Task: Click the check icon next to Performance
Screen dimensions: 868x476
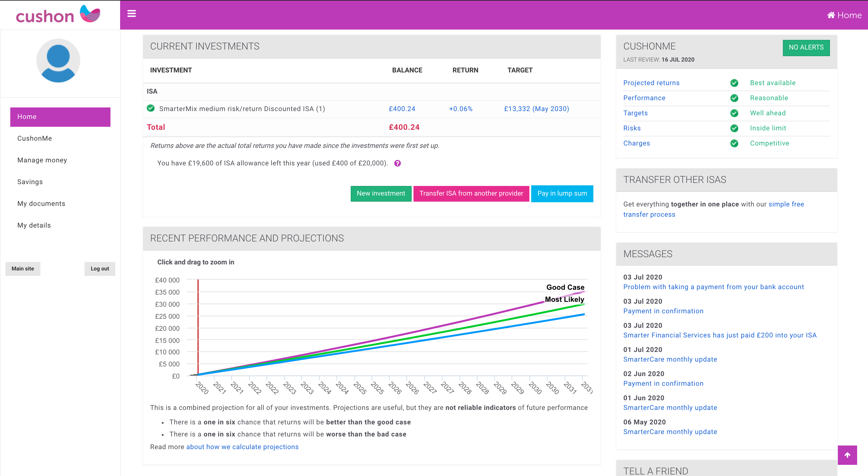Action: pyautogui.click(x=734, y=98)
